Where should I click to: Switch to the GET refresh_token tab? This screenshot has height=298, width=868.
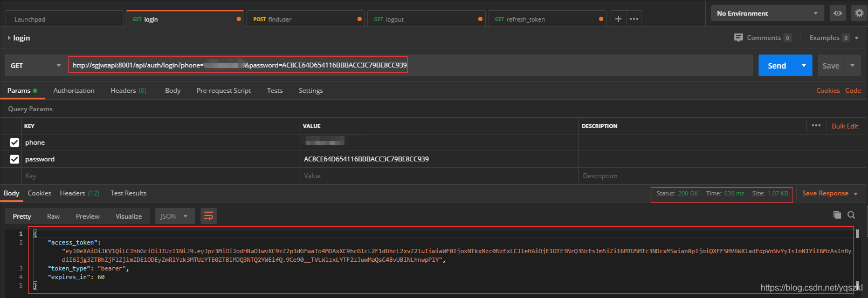click(x=547, y=19)
